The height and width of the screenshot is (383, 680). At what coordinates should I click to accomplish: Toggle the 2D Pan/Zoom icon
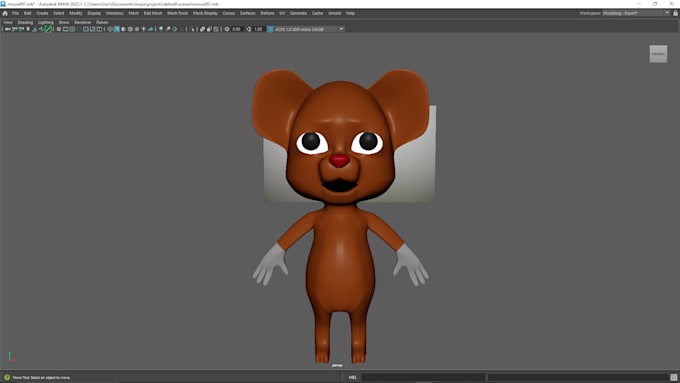[x=41, y=29]
